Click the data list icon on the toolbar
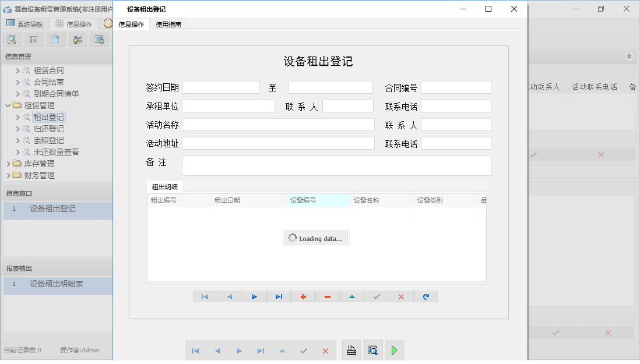Screen dimensions: 640x364 coord(33,40)
